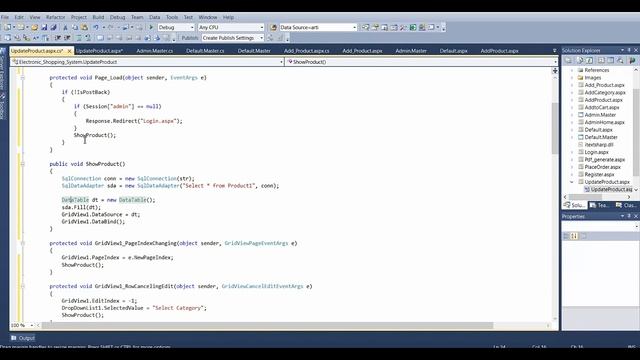Click the Toggle Bookmark icon in text editor toolbar
640x360 pixels.
[100, 38]
